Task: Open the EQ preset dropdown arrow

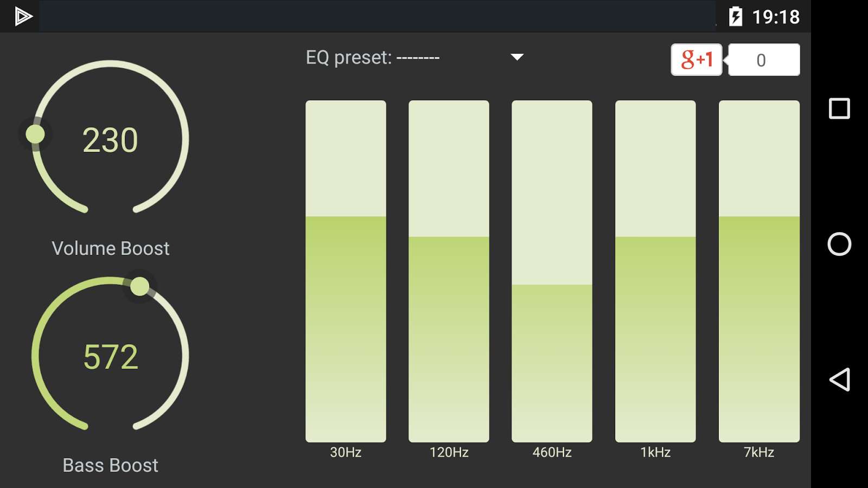Action: (x=517, y=57)
